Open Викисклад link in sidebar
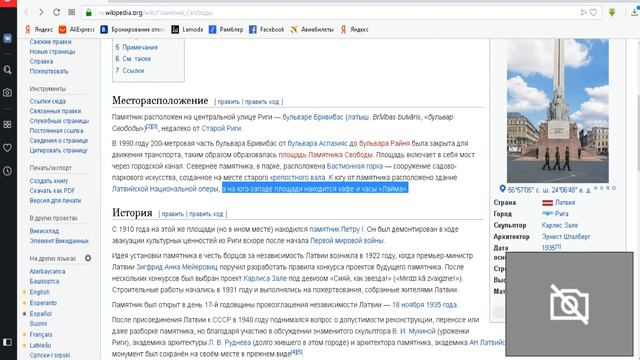This screenshot has height=360, width=640. coord(44,231)
